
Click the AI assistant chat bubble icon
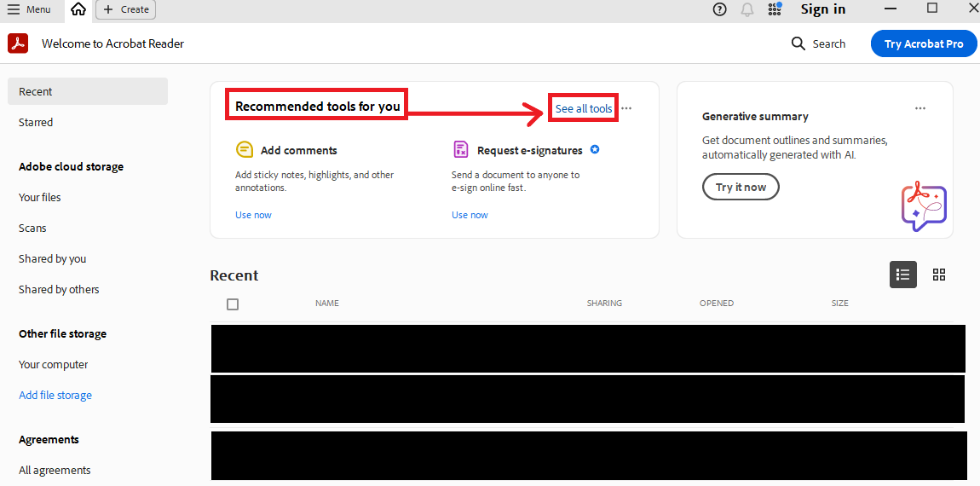coord(924,205)
